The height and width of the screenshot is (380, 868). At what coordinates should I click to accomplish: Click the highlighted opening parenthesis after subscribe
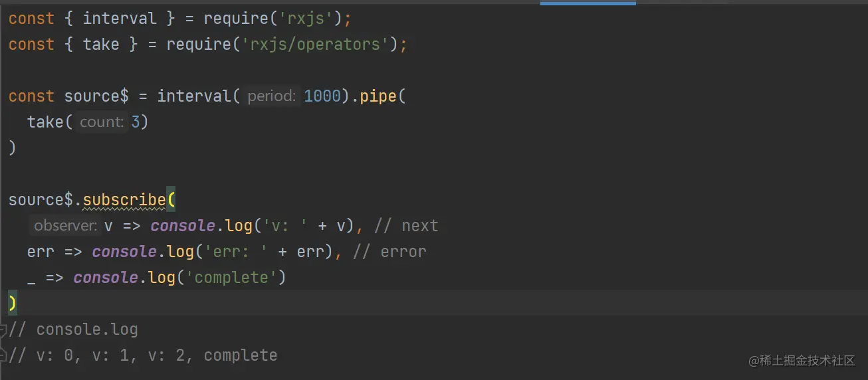(x=171, y=200)
